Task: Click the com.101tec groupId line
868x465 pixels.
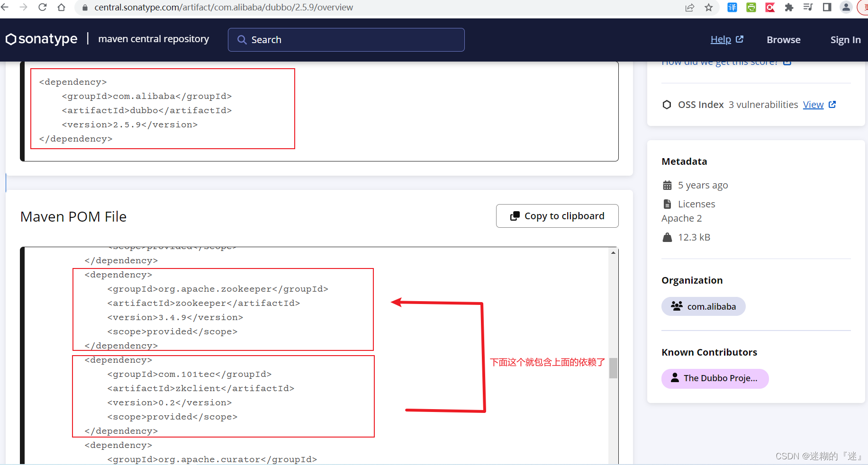Action: point(190,374)
